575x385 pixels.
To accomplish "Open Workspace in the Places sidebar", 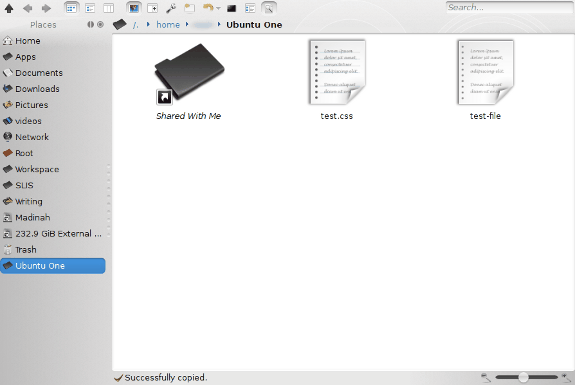I will (x=53, y=169).
